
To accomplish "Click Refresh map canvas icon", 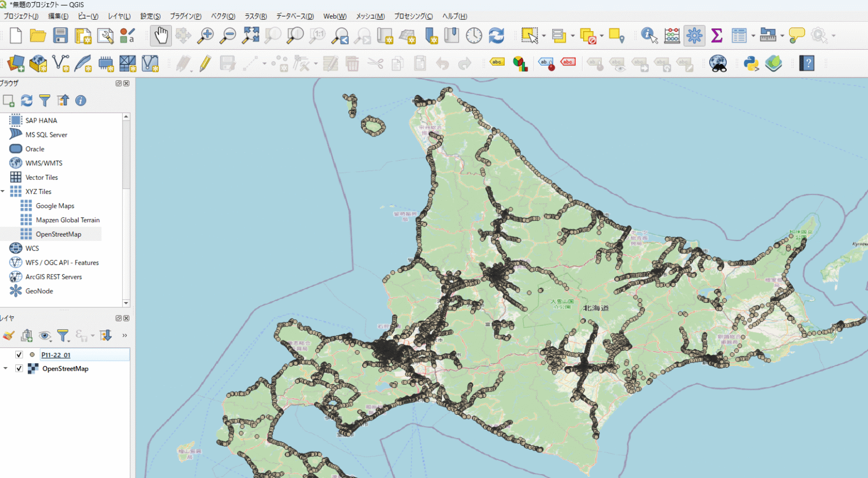I will pyautogui.click(x=497, y=35).
